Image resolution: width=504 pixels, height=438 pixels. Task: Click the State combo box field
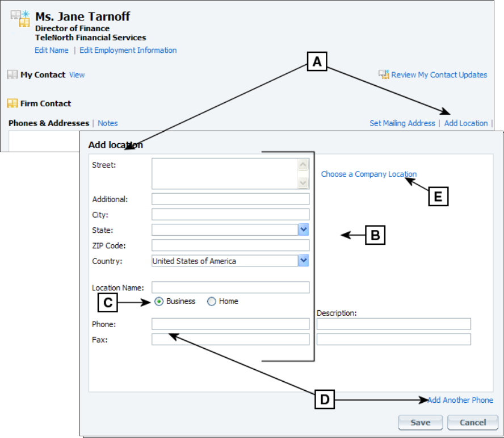pyautogui.click(x=225, y=230)
